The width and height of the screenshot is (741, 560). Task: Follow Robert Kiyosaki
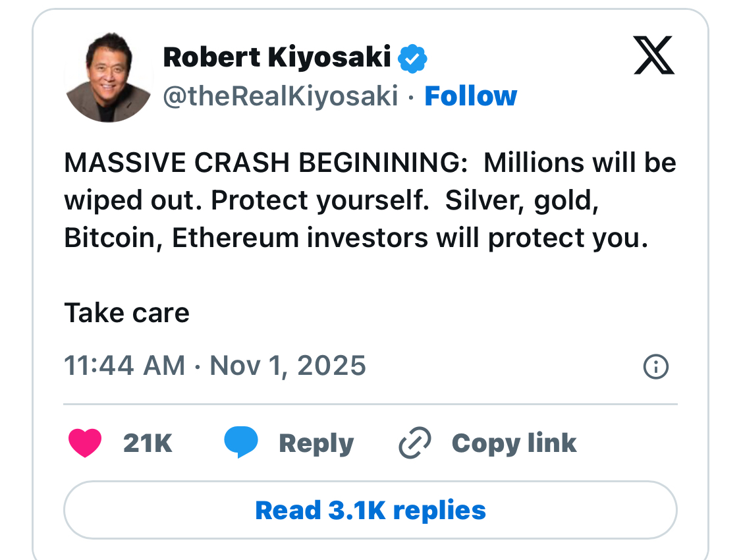point(470,96)
